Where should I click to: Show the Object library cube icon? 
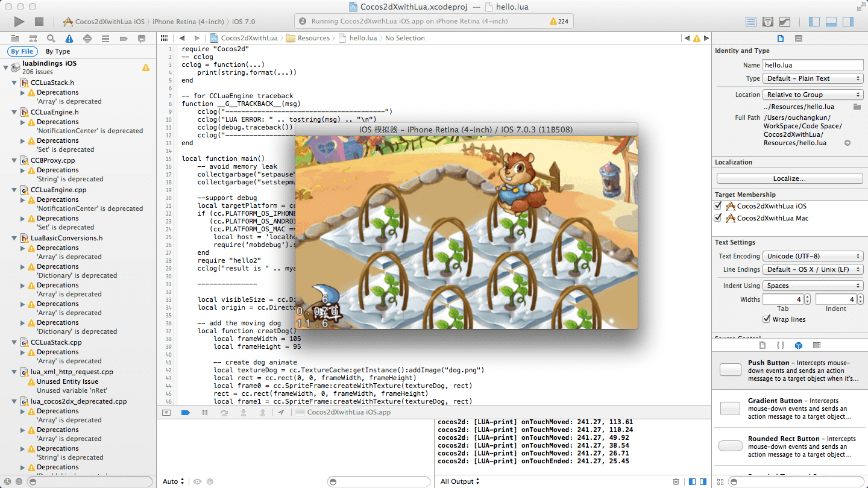(x=799, y=345)
